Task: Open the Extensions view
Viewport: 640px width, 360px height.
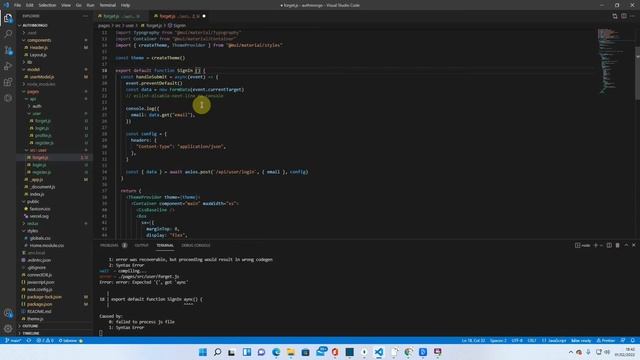Action: coord(8,82)
